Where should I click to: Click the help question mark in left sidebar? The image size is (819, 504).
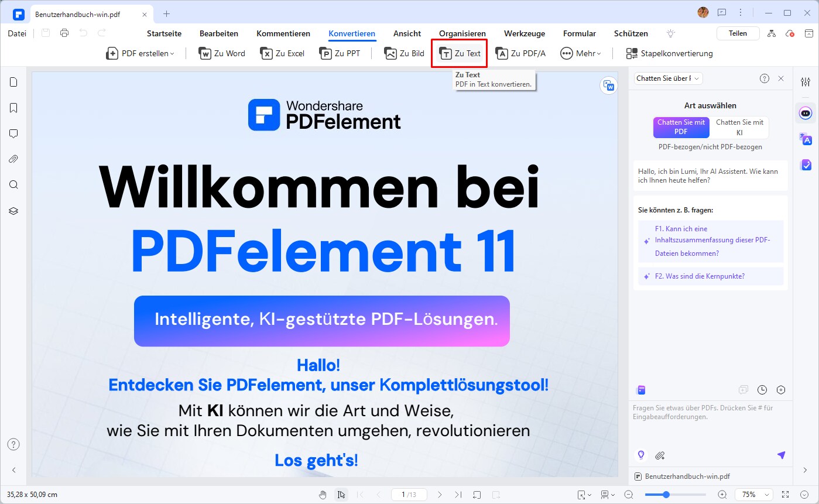pyautogui.click(x=13, y=444)
